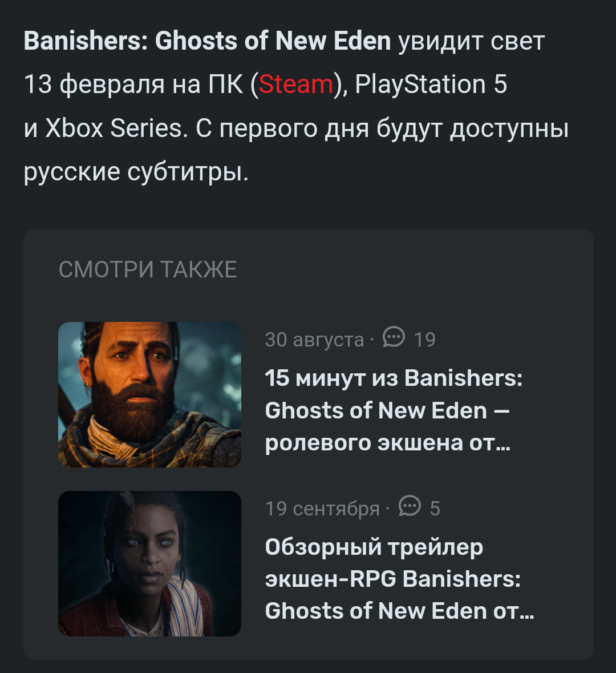Open headline "Обзорный трейлер экшен-RPG Banishers"
This screenshot has height=673, width=616.
point(399,579)
